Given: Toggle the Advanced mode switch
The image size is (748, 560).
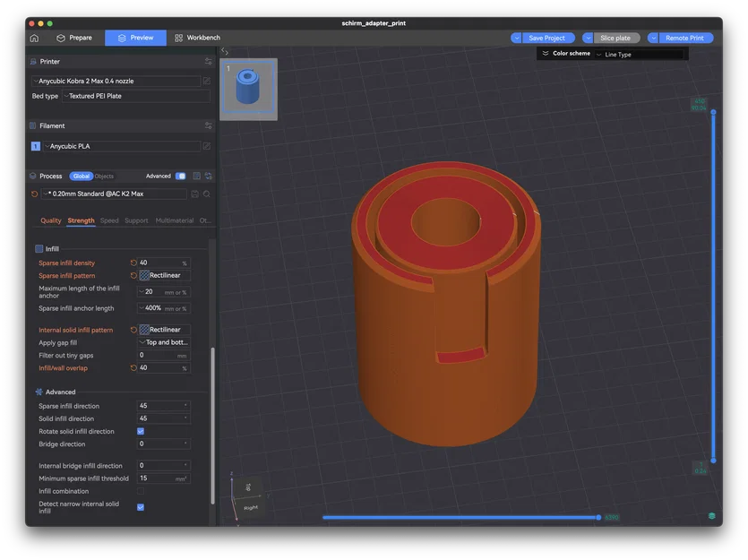Looking at the screenshot, I should pos(181,177).
